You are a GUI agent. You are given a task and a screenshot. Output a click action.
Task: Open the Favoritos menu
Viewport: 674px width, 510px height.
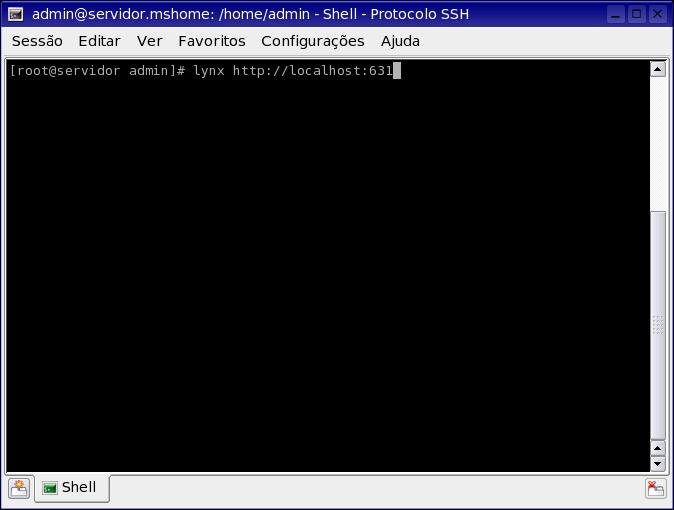click(x=212, y=41)
